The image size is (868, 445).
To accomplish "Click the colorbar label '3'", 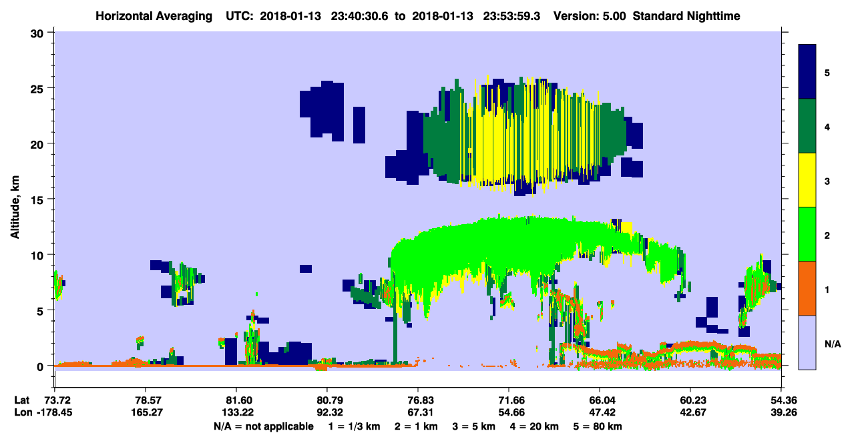I will point(827,180).
